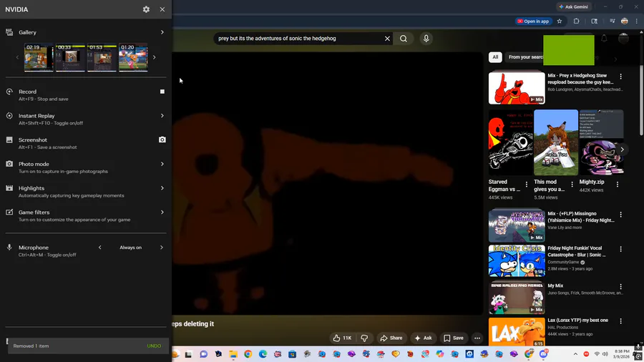The height and width of the screenshot is (362, 644).
Task: Click the Ask Gemini button
Action: point(574,6)
